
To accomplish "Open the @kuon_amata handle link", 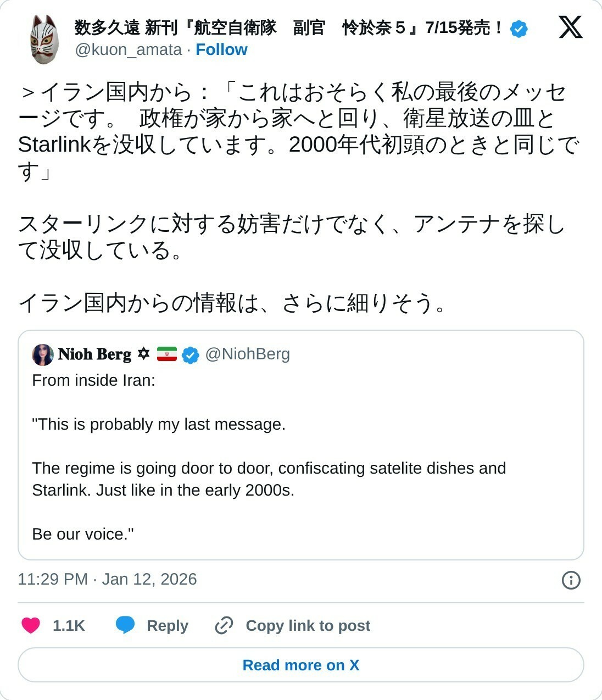I will click(129, 49).
